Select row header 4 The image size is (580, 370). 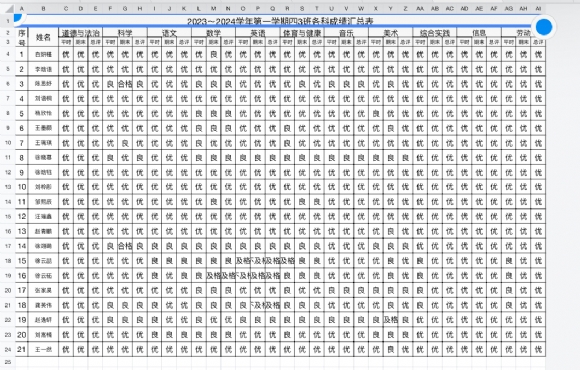point(8,54)
